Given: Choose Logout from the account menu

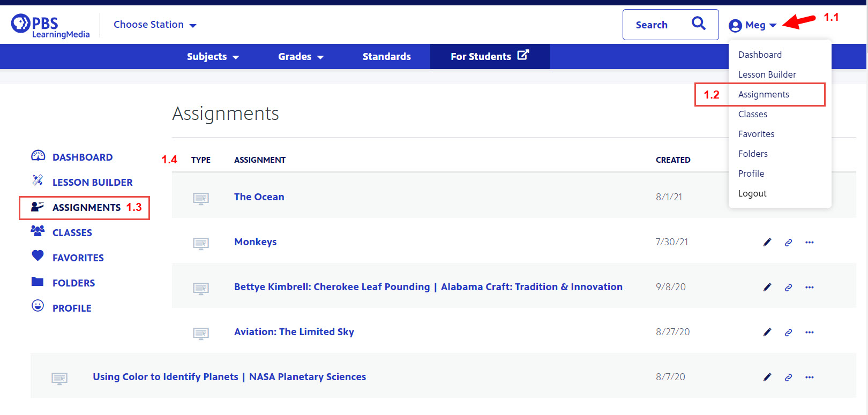Looking at the screenshot, I should 752,193.
